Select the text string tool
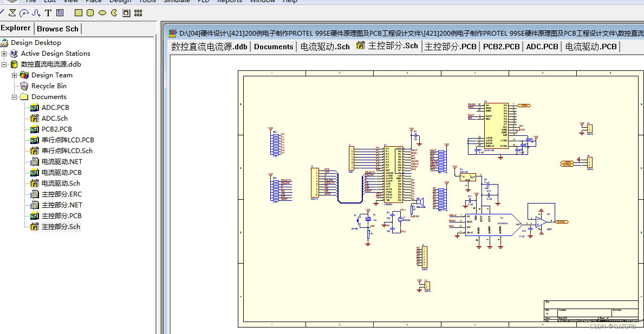This screenshot has height=334, width=644. [x=48, y=12]
